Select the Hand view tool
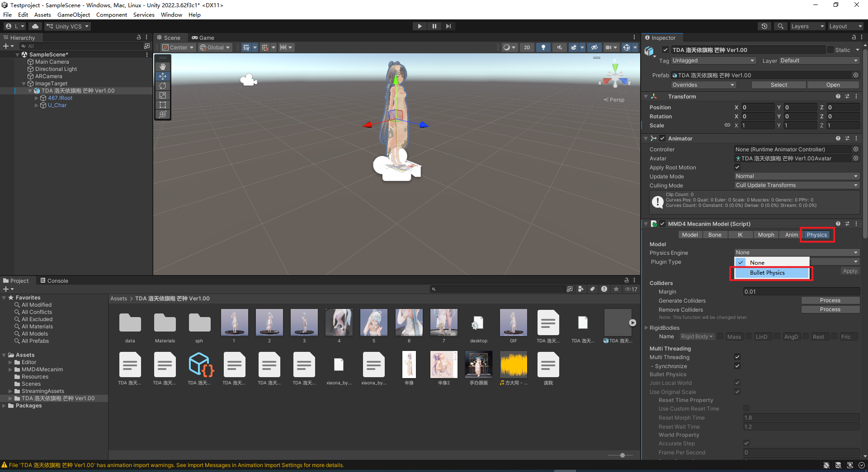 163,67
